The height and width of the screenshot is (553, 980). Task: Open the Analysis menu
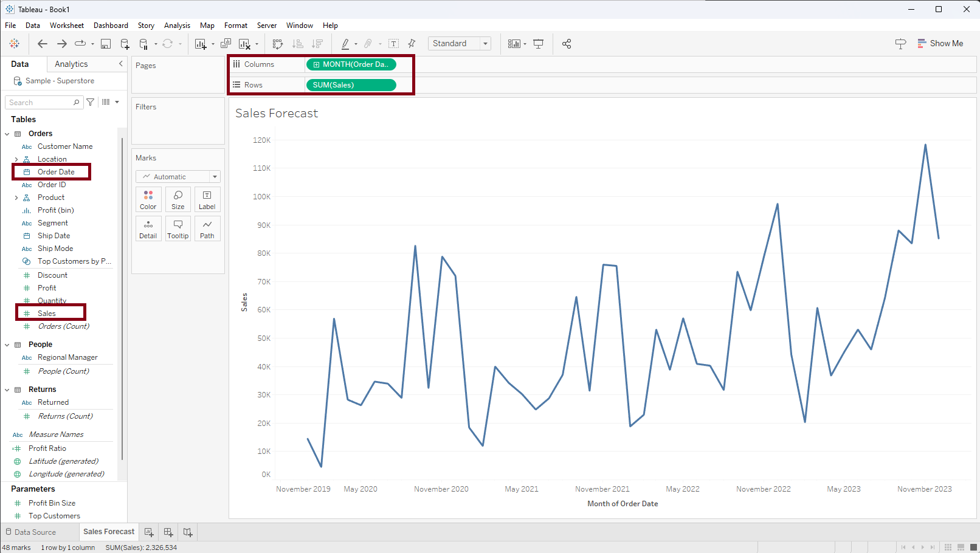pos(177,26)
